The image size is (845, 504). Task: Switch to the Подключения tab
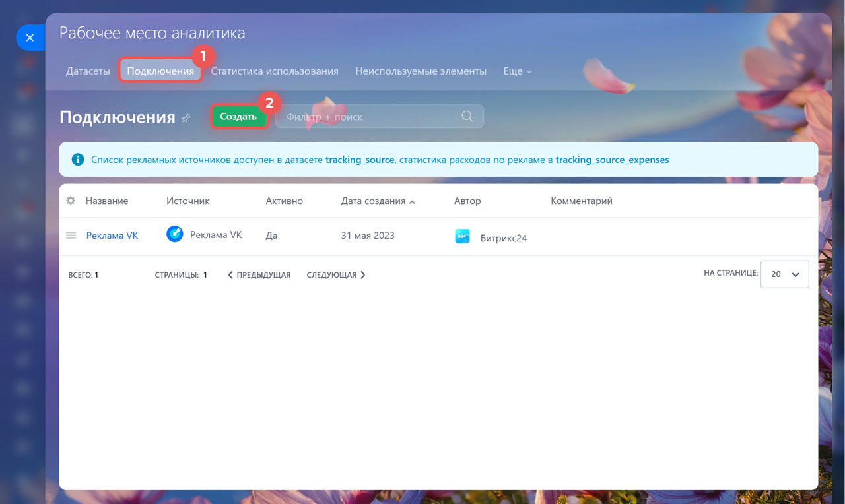tap(160, 71)
